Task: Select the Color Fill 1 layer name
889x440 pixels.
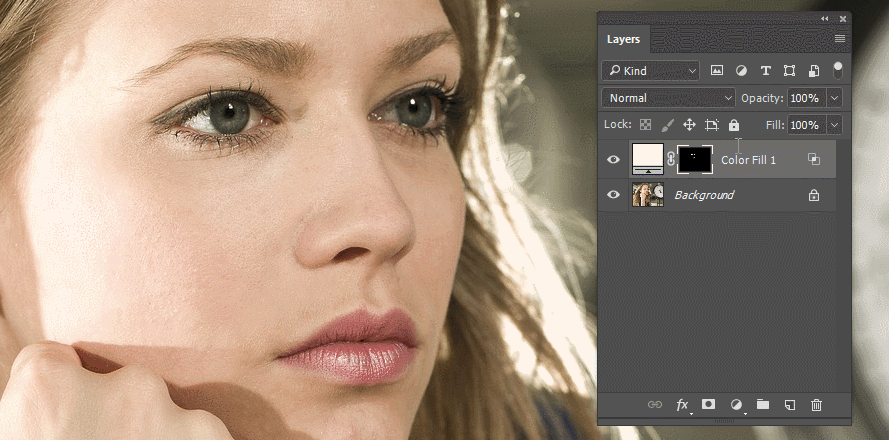Action: (748, 160)
